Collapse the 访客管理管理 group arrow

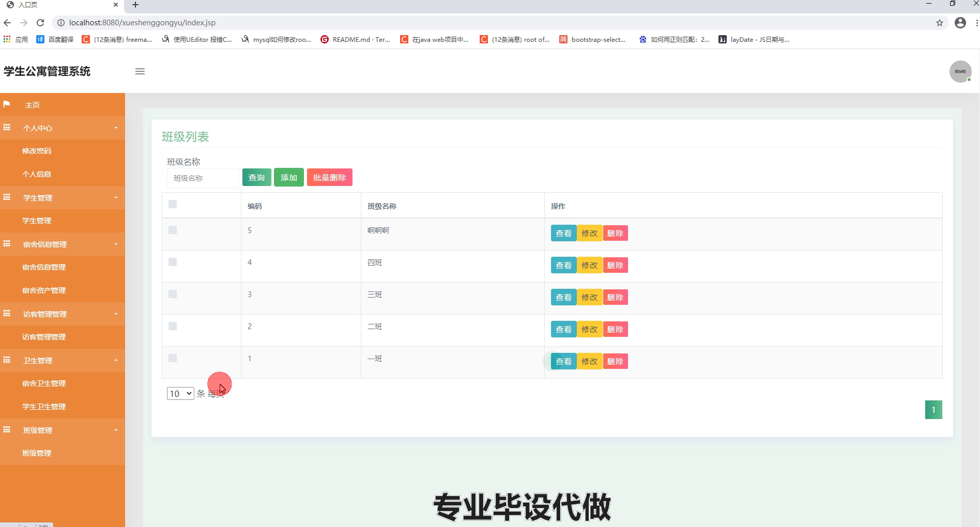point(116,314)
